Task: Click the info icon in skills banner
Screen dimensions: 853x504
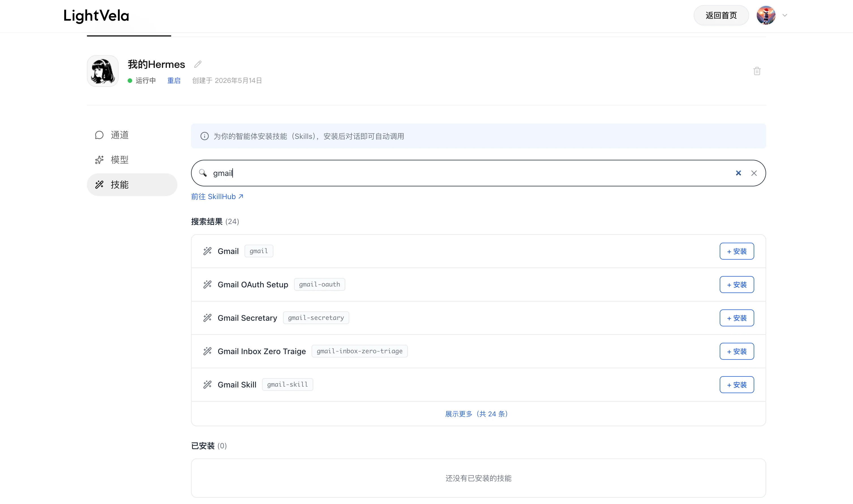Action: [x=205, y=136]
